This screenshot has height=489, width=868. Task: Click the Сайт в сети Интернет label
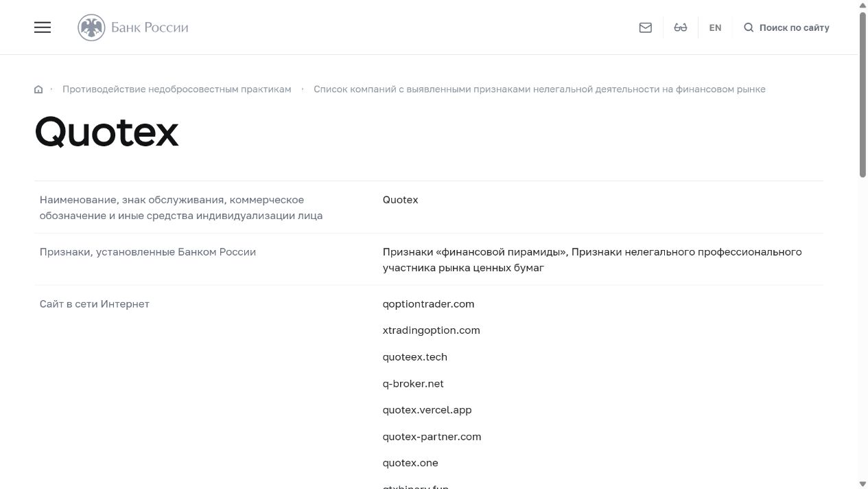94,304
